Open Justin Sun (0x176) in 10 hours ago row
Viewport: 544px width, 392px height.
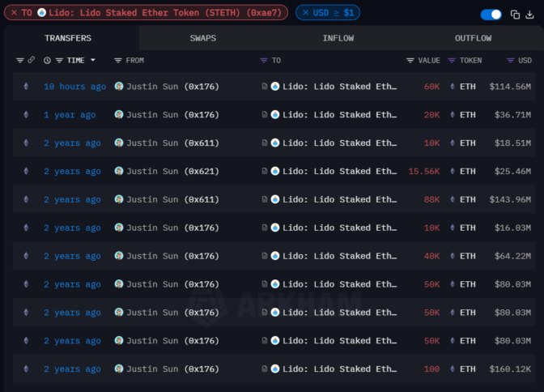click(x=172, y=87)
